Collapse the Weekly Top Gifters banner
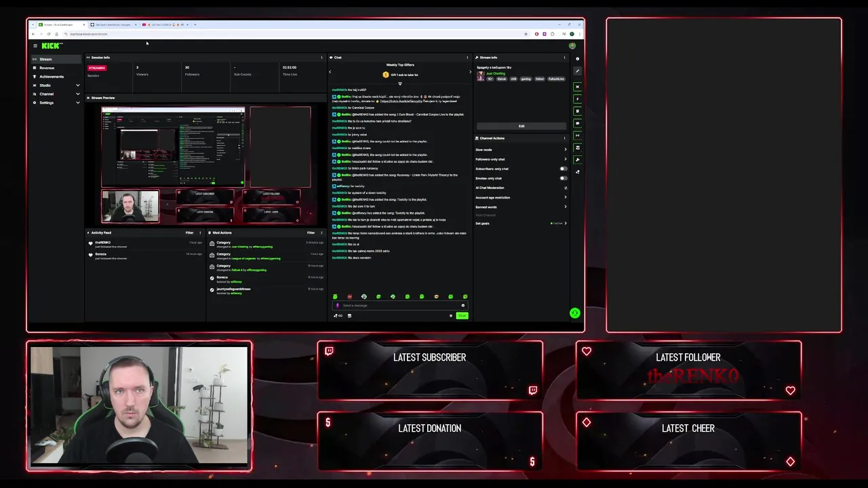This screenshot has height=488, width=868. pyautogui.click(x=400, y=83)
